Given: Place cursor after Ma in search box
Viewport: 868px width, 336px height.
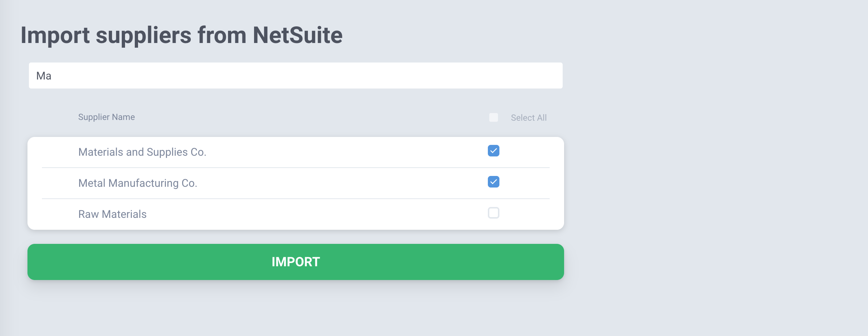Looking at the screenshot, I should [52, 76].
